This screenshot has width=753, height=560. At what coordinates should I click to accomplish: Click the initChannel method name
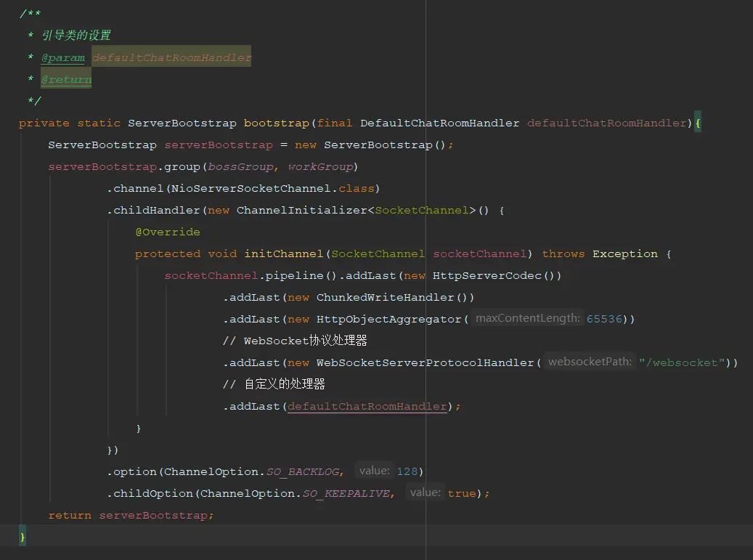(283, 253)
